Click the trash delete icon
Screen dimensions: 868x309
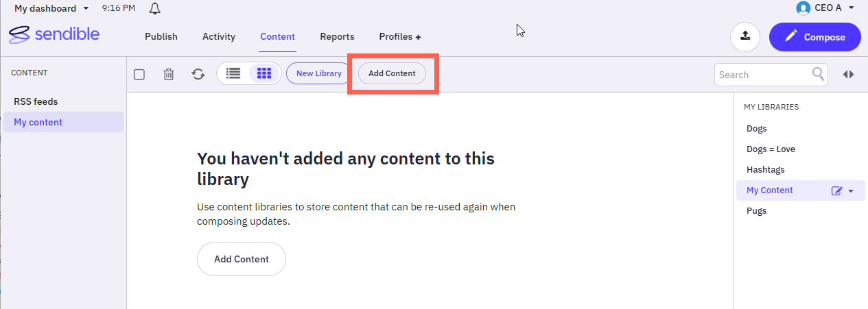tap(168, 74)
